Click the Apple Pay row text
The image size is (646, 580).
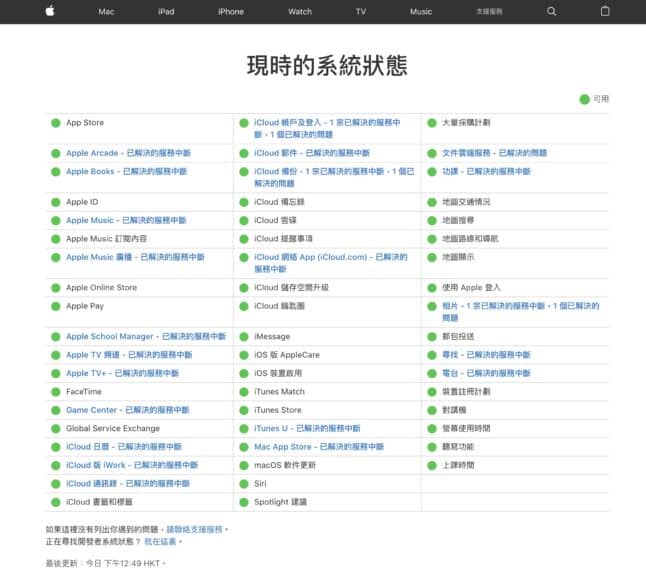point(85,306)
